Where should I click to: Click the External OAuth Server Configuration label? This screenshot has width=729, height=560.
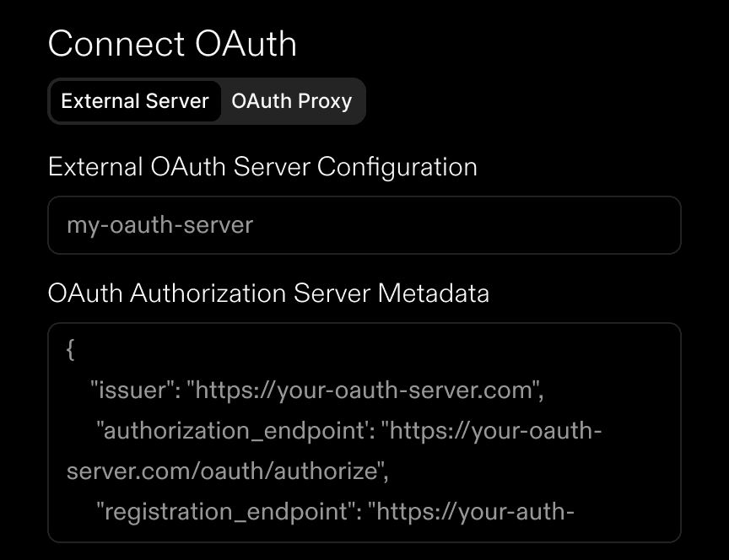pyautogui.click(x=262, y=167)
